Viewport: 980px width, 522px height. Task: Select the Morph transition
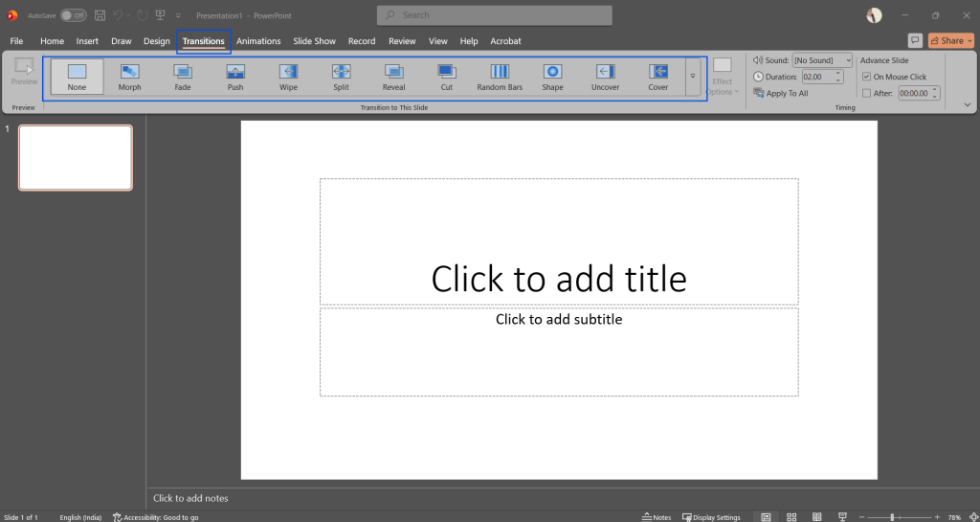[129, 77]
